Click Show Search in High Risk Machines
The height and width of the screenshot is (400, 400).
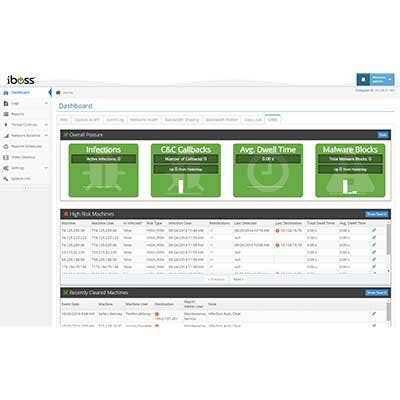(377, 214)
